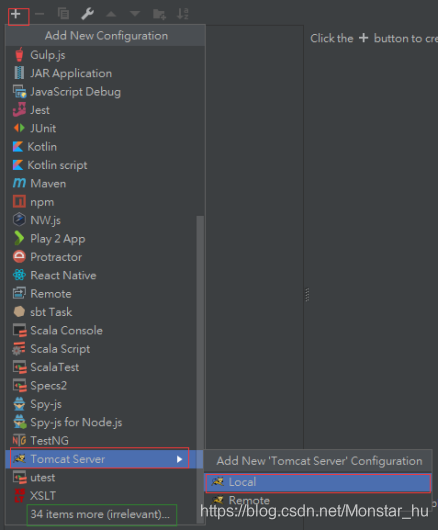Expand the Tomcat Server submenu arrow
The height and width of the screenshot is (530, 438).
coord(179,459)
